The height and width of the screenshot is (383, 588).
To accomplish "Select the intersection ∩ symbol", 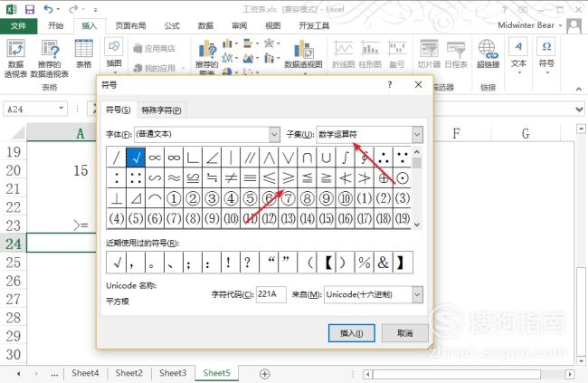I will click(308, 158).
